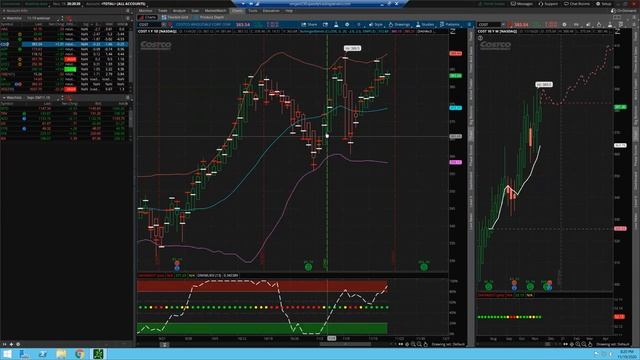Open Google Chrome from the taskbar

click(x=80, y=354)
